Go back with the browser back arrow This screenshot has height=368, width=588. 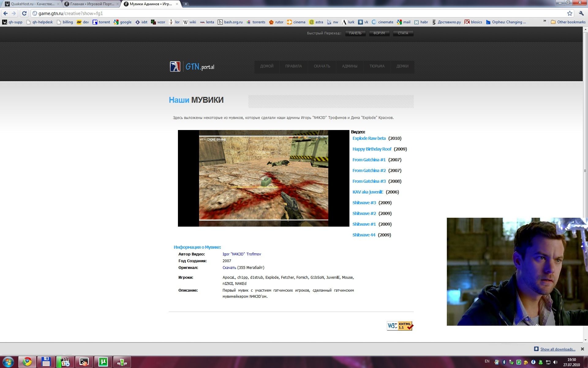coord(6,13)
